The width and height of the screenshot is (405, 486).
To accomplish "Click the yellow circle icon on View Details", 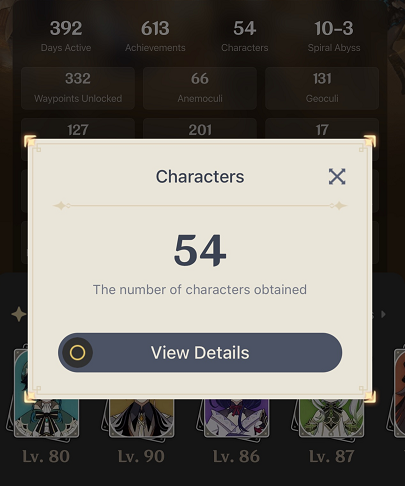I will [x=77, y=353].
